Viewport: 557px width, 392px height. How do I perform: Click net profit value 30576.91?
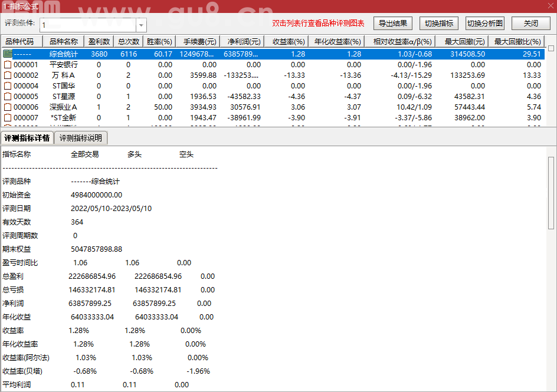(x=245, y=107)
